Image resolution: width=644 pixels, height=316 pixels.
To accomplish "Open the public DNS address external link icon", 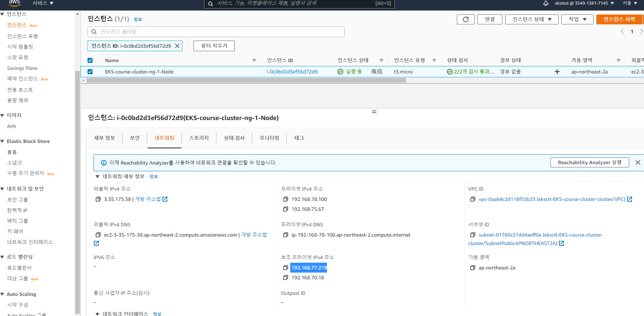I will tap(96, 243).
